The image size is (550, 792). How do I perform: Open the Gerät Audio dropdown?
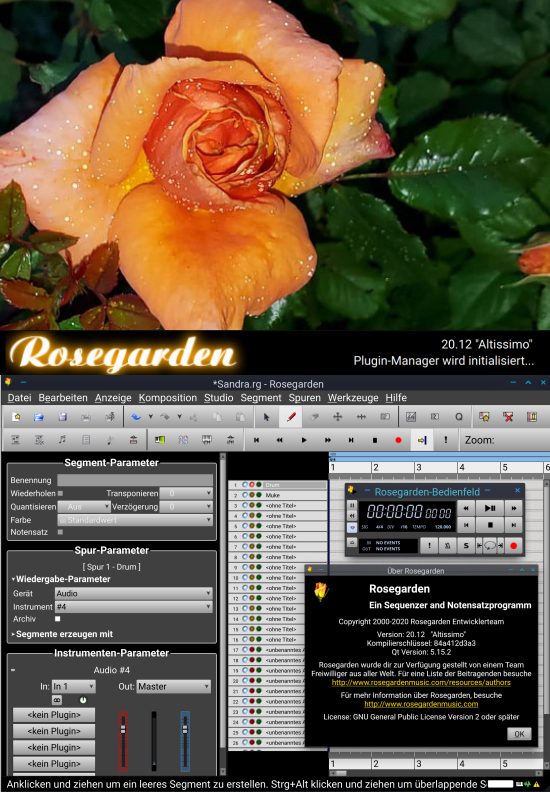point(133,593)
